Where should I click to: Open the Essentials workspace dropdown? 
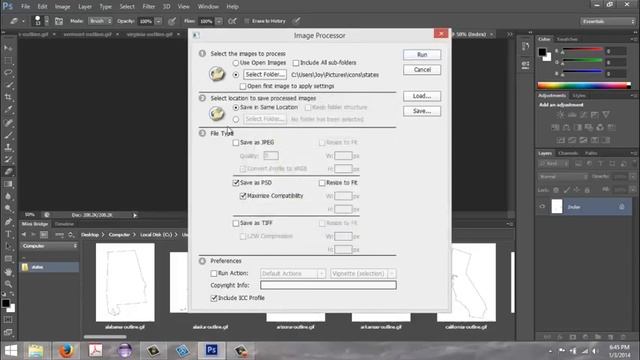608,21
